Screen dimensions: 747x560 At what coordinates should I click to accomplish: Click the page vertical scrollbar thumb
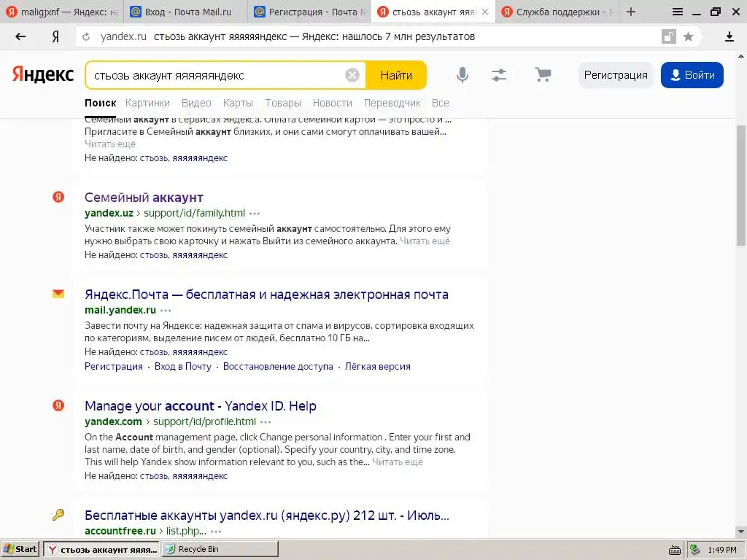740,186
